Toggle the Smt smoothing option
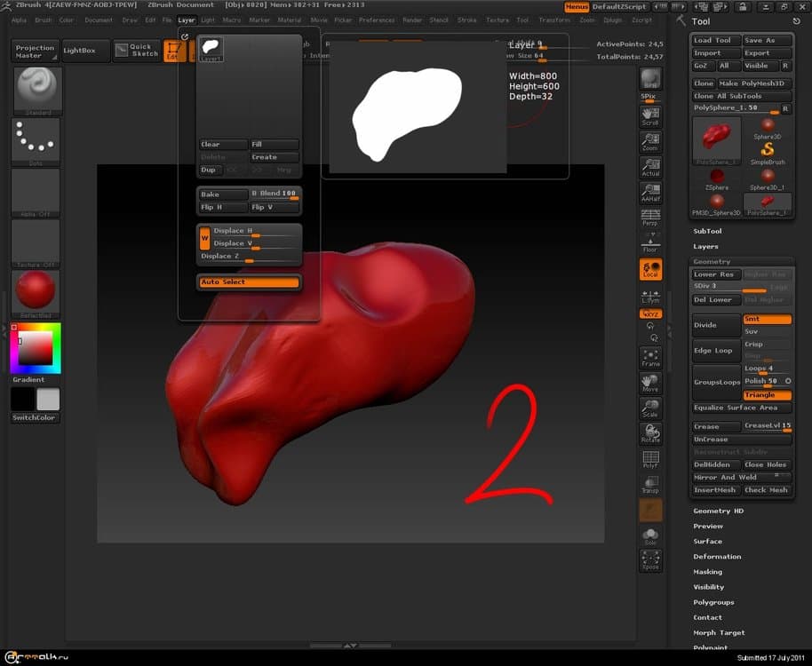Viewport: 812px width, 666px height. [767, 319]
